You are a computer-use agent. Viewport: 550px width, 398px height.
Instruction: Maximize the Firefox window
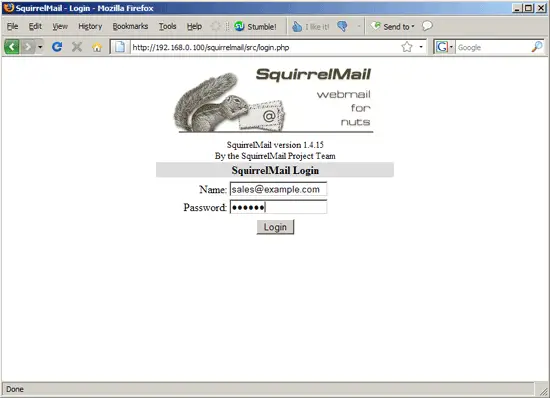(529, 8)
